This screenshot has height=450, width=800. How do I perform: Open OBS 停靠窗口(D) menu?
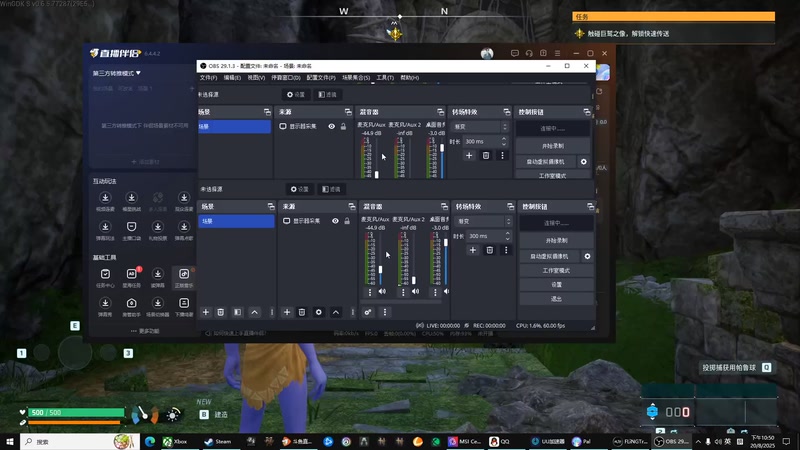pyautogui.click(x=286, y=78)
